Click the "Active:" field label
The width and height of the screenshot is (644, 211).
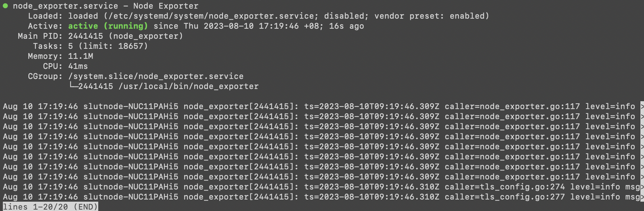pos(45,26)
